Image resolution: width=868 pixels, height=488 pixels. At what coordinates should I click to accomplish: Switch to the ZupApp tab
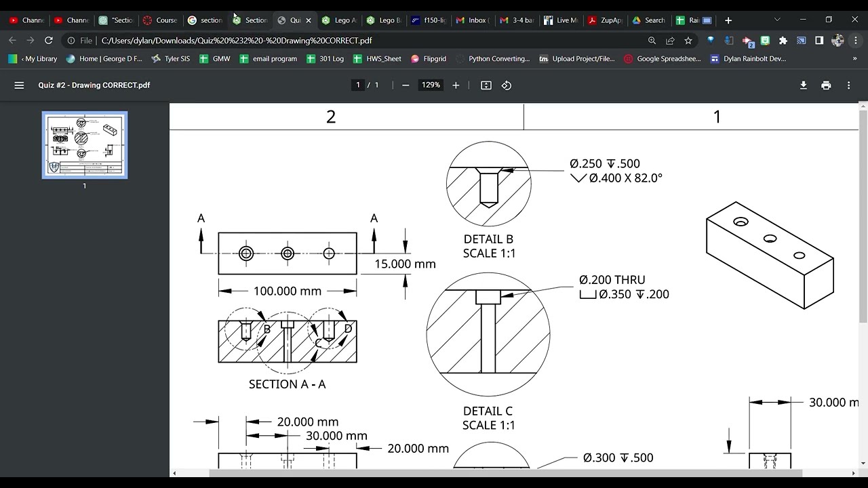(x=605, y=20)
